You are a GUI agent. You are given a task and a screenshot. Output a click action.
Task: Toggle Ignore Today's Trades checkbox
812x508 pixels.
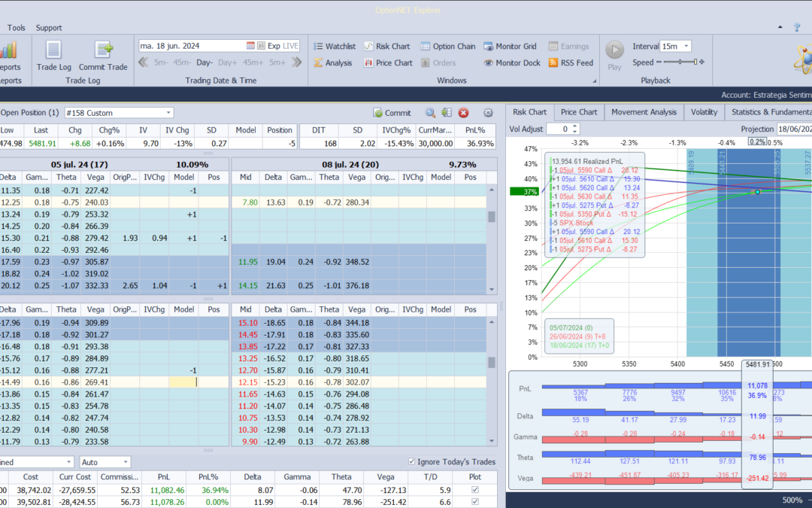tap(411, 461)
